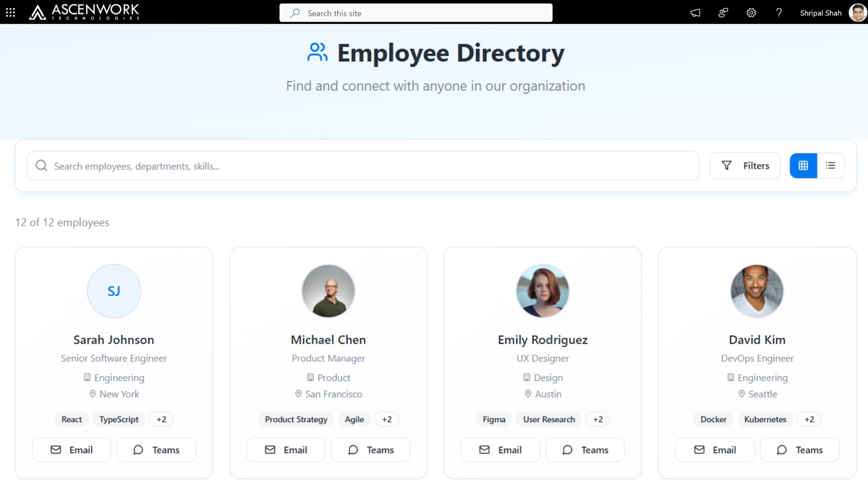This screenshot has width=868, height=488.
Task: Open Teams chat with David Kim
Action: click(x=799, y=450)
